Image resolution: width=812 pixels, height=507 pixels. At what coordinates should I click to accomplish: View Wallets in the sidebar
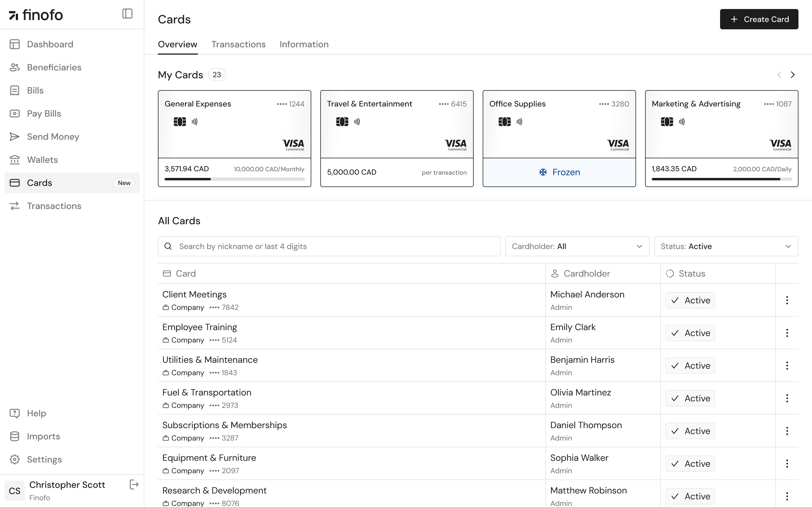click(42, 160)
